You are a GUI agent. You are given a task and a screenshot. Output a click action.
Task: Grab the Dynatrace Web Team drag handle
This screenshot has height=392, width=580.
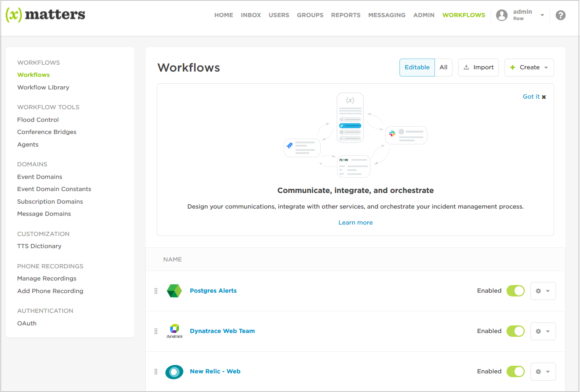[x=156, y=331]
